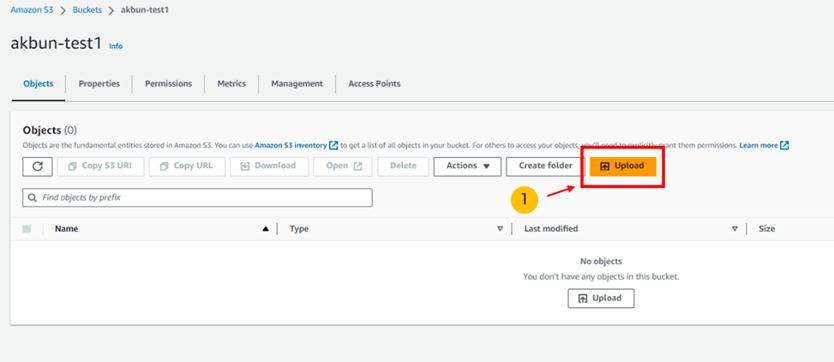Open the Amazon S3 breadcrumb link
Image resolution: width=834 pixels, height=362 pixels.
(32, 10)
